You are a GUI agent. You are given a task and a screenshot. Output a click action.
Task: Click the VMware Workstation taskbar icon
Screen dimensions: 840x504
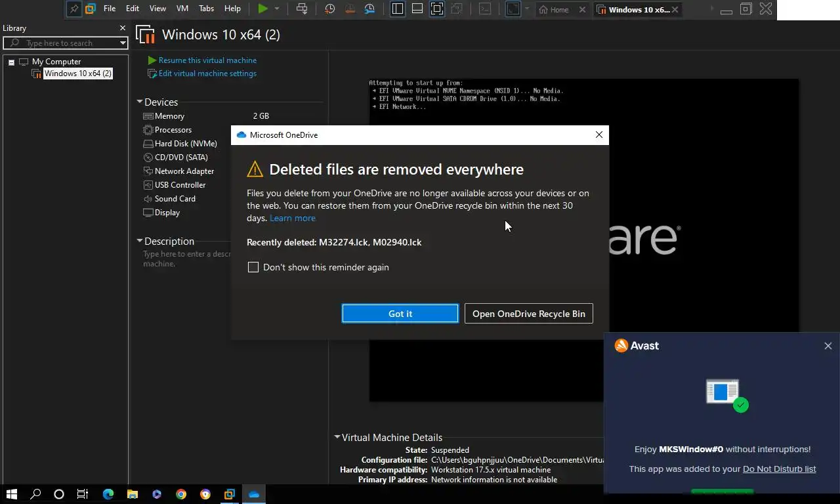[x=230, y=494]
